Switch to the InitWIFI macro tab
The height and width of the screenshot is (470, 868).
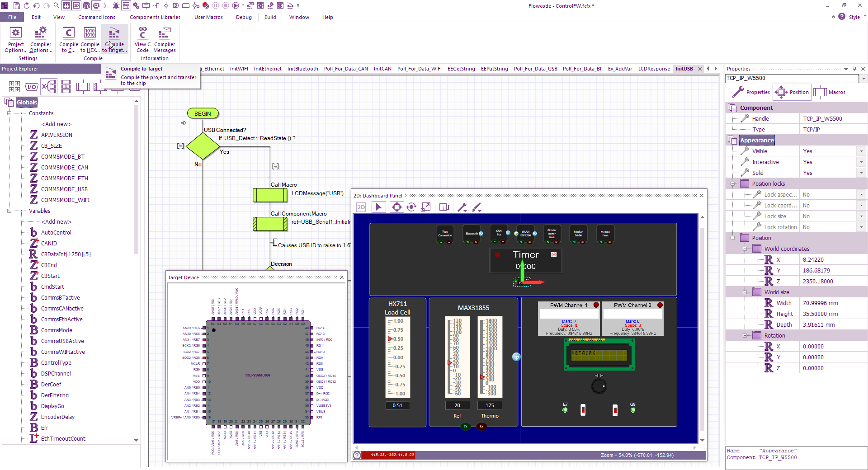coord(239,69)
